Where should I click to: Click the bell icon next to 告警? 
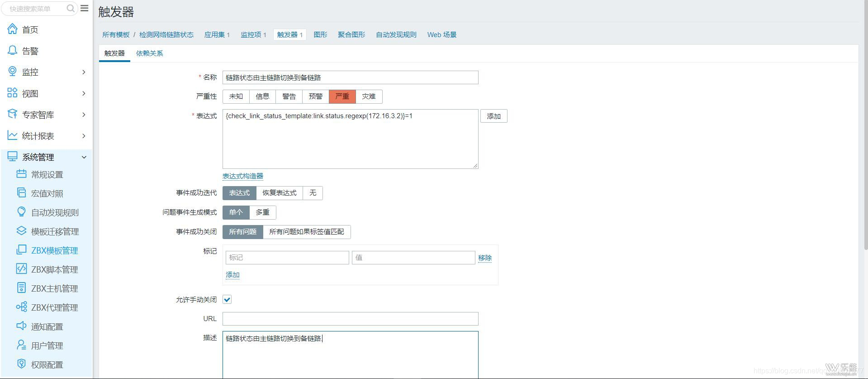12,50
